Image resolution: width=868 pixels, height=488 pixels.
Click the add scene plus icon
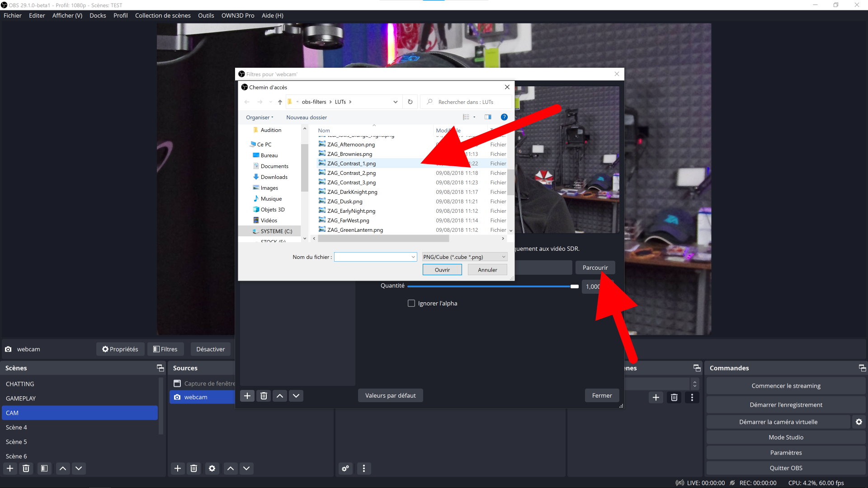click(x=10, y=468)
